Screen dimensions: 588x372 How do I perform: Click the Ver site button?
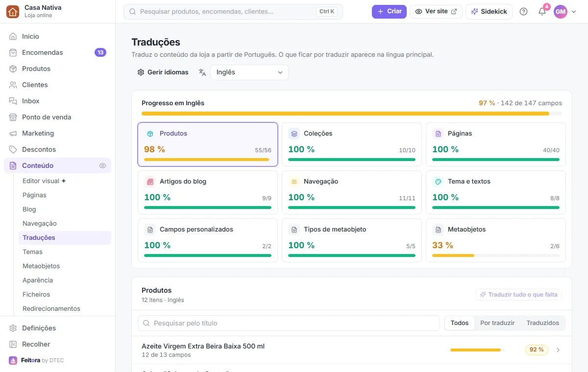[x=436, y=12]
